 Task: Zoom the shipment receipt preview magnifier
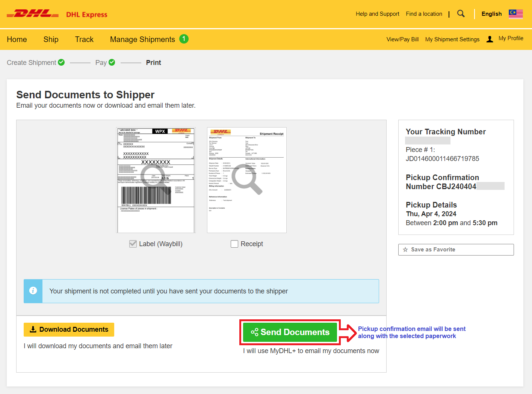click(247, 180)
